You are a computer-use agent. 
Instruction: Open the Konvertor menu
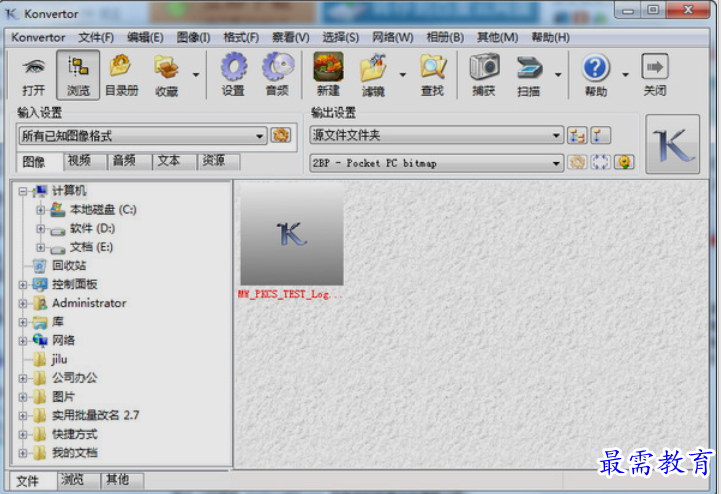(38, 37)
